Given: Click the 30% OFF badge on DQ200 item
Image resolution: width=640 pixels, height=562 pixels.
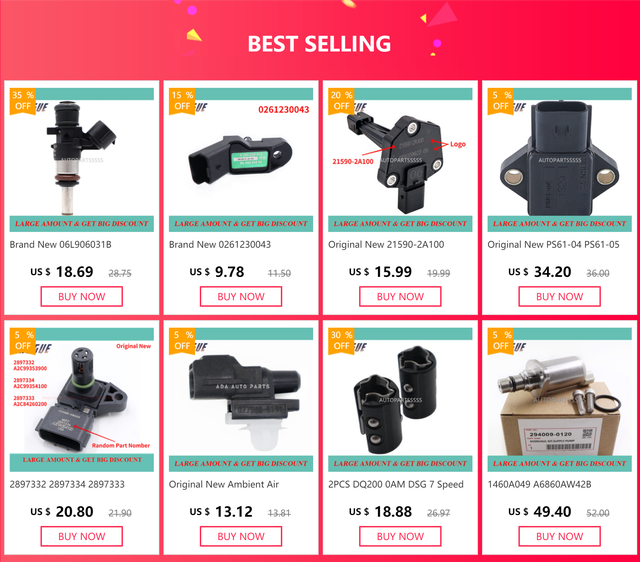Looking at the screenshot, I should pyautogui.click(x=341, y=341).
